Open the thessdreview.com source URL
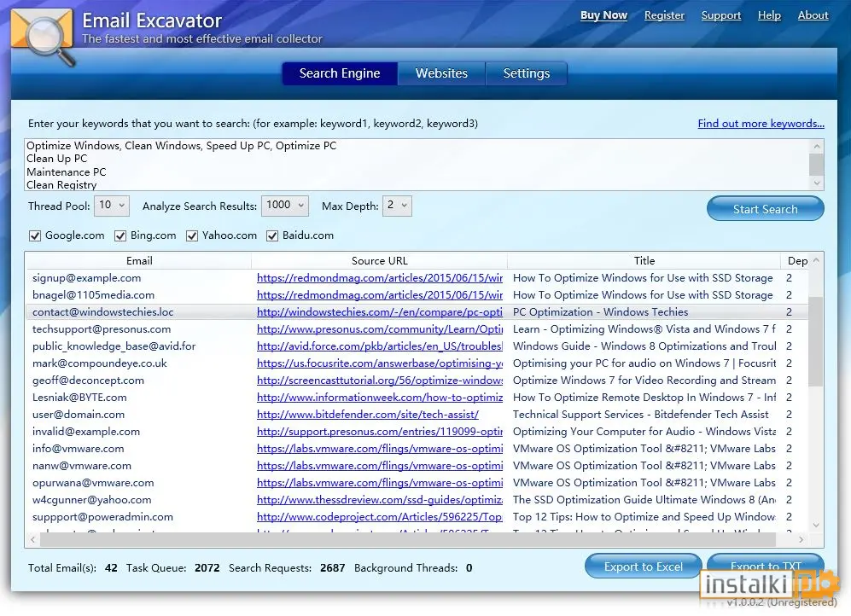The image size is (851, 616). (380, 500)
